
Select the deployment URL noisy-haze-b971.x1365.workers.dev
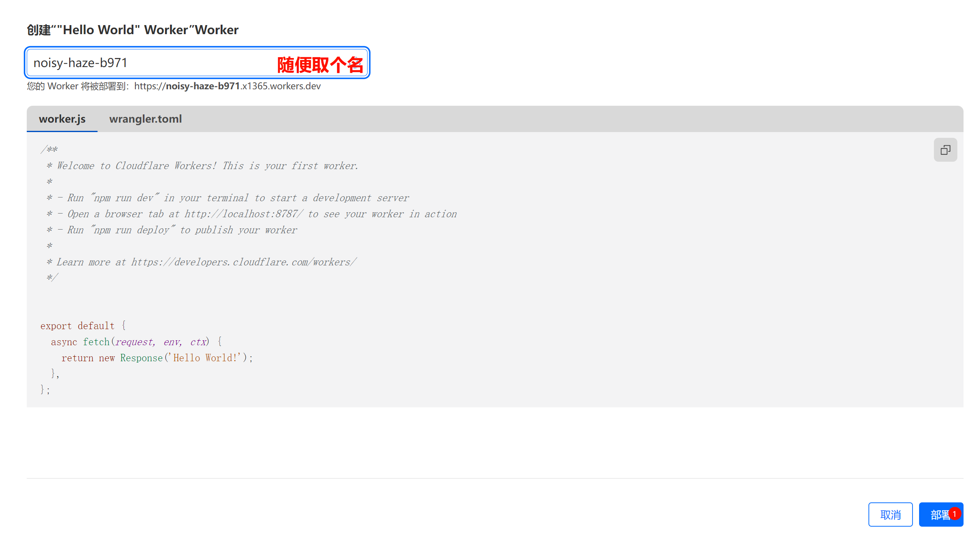[228, 86]
